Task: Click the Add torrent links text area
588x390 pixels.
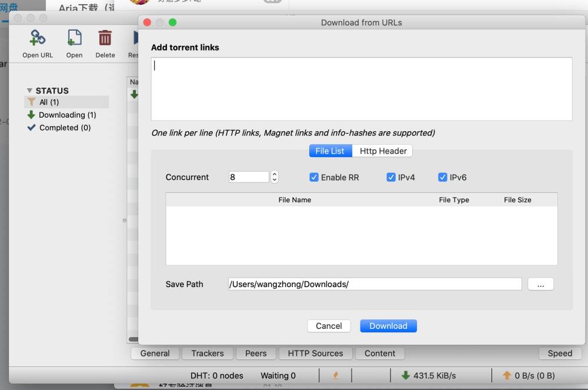Action: tap(361, 89)
